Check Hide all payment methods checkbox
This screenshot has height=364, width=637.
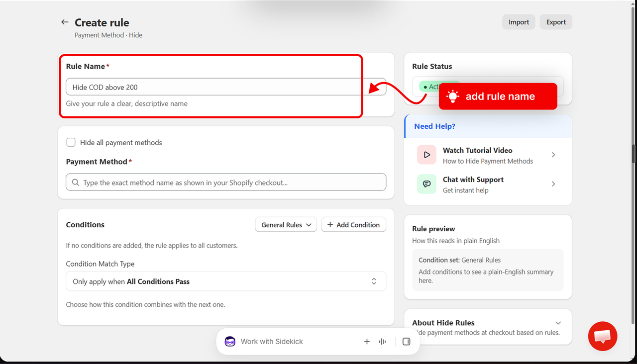point(71,142)
